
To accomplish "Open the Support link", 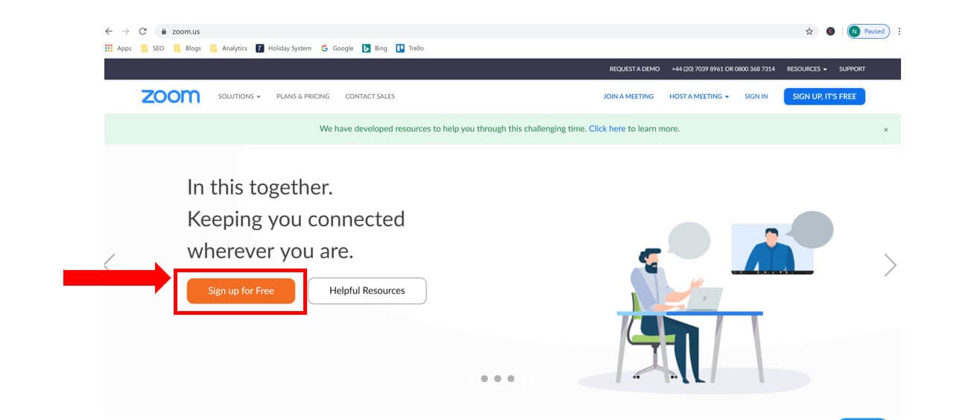I will 852,69.
